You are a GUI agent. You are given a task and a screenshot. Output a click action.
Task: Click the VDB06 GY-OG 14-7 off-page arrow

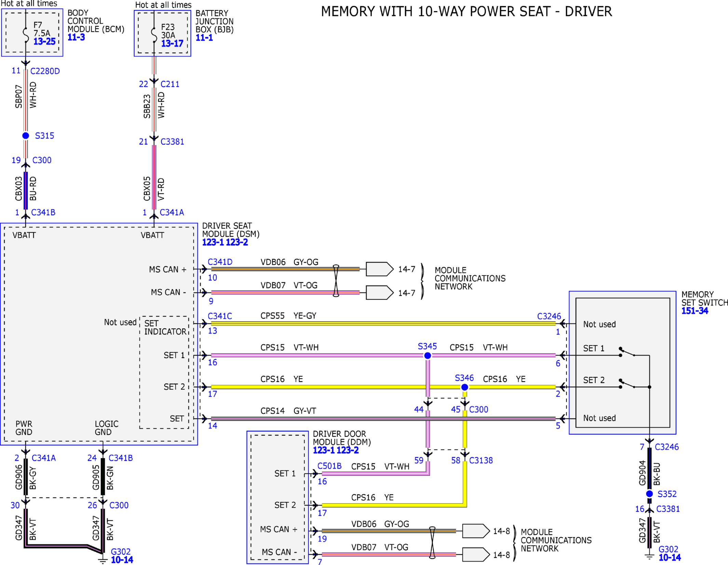click(379, 269)
